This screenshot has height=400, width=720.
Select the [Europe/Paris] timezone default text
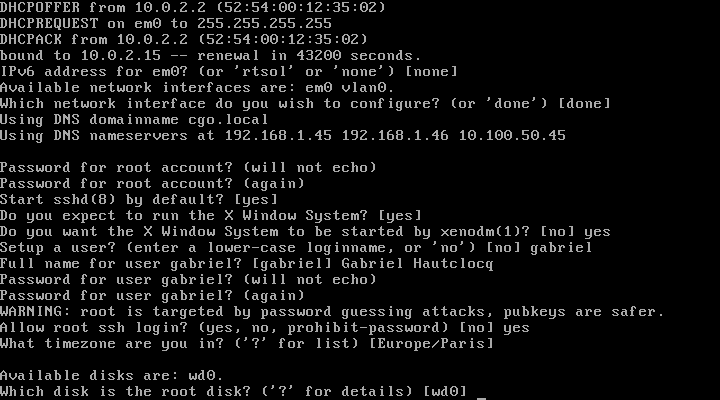[431, 344]
